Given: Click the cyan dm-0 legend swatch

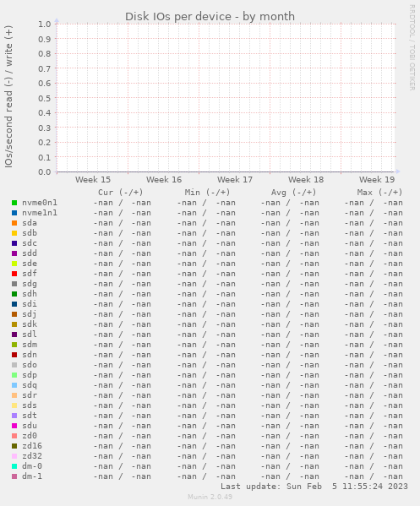Looking at the screenshot, I should coord(14,466).
